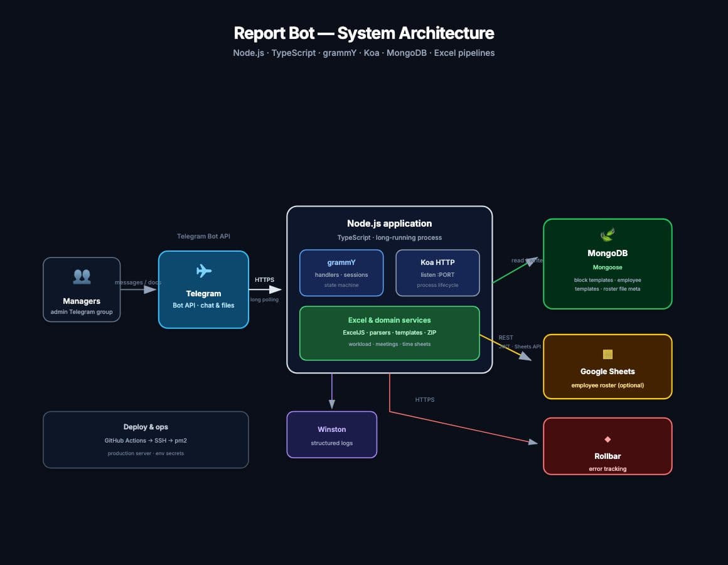This screenshot has width=728, height=565.
Task: Click the Telegram paper plane icon
Action: (x=203, y=271)
